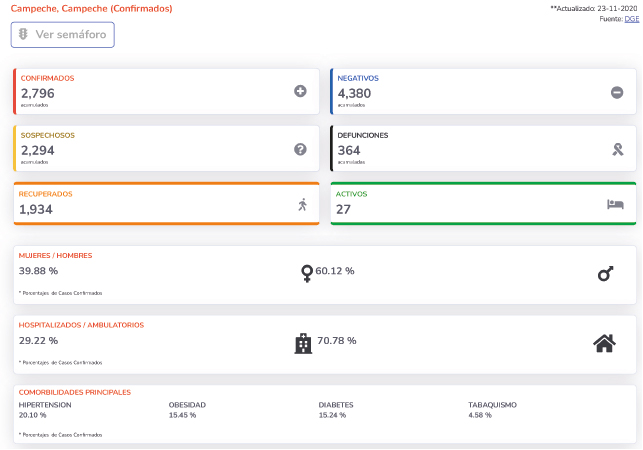Image resolution: width=643 pixels, height=450 pixels.
Task: Click the walking person icon in Recuperados
Action: point(302,205)
